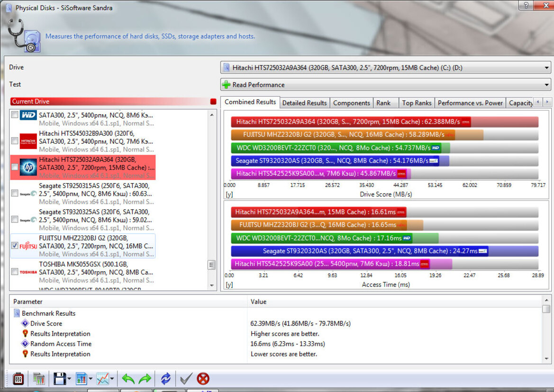Click the Hitachi 18.81ms magenta bar
Image resolution: width=554 pixels, height=392 pixels.
330,264
